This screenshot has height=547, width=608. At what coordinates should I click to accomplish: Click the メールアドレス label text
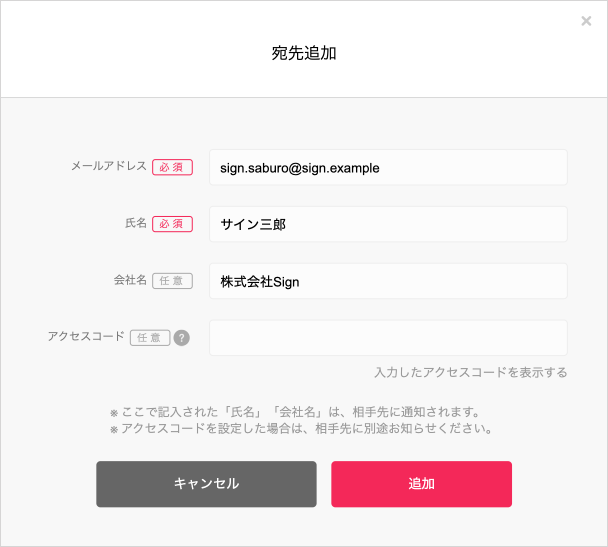coord(109,166)
